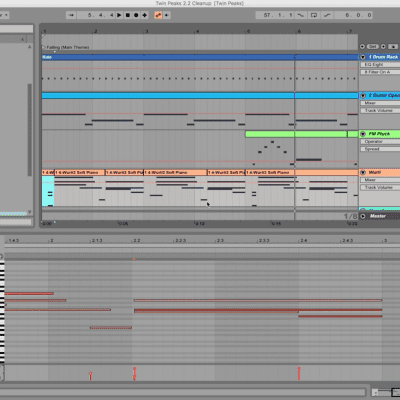Click the 1/8 grid size label
The width and height of the screenshot is (400, 400).
point(350,216)
